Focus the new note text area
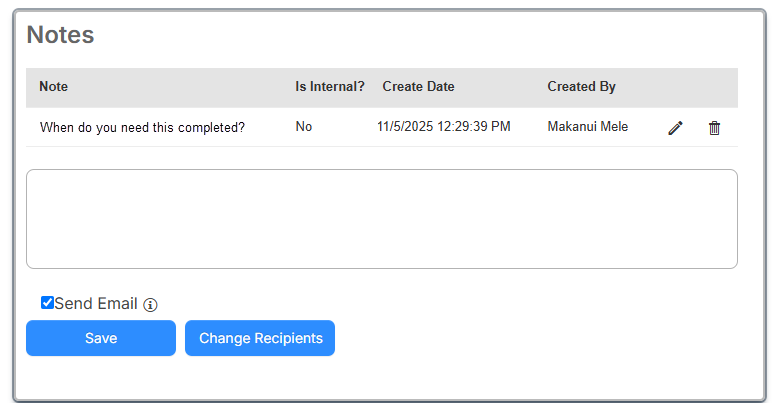Screen dimensions: 772x403 pyautogui.click(x=381, y=219)
